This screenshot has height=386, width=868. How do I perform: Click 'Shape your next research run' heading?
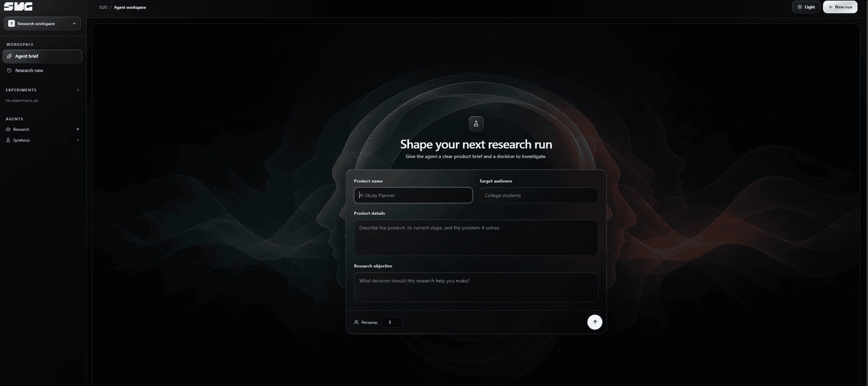(x=476, y=144)
